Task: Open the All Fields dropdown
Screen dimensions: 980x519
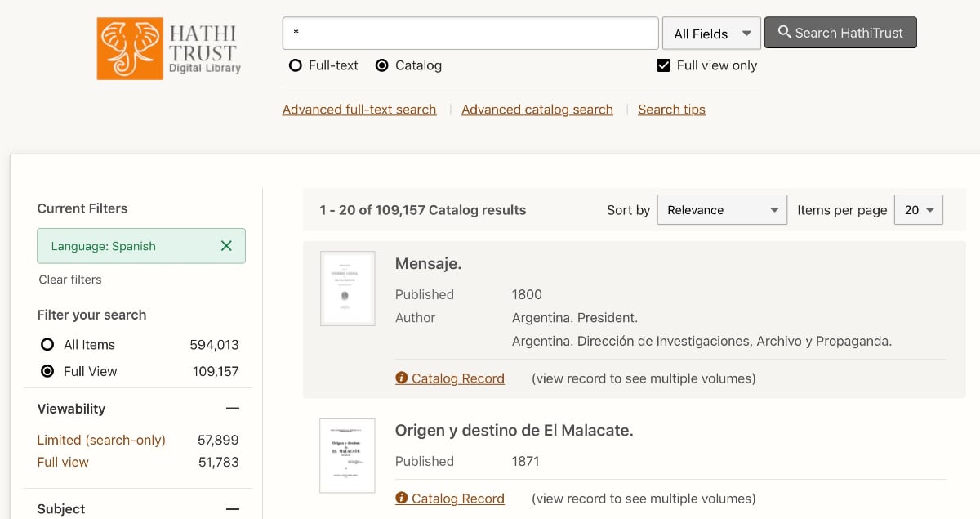Action: (x=711, y=34)
